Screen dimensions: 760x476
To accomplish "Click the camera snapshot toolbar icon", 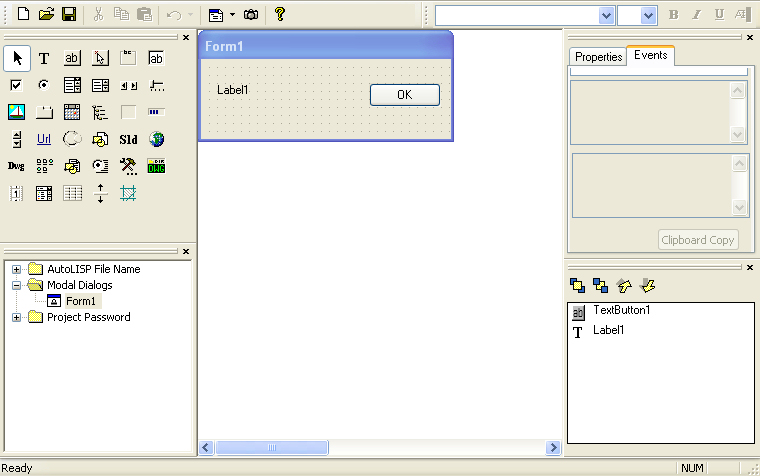I will point(251,15).
